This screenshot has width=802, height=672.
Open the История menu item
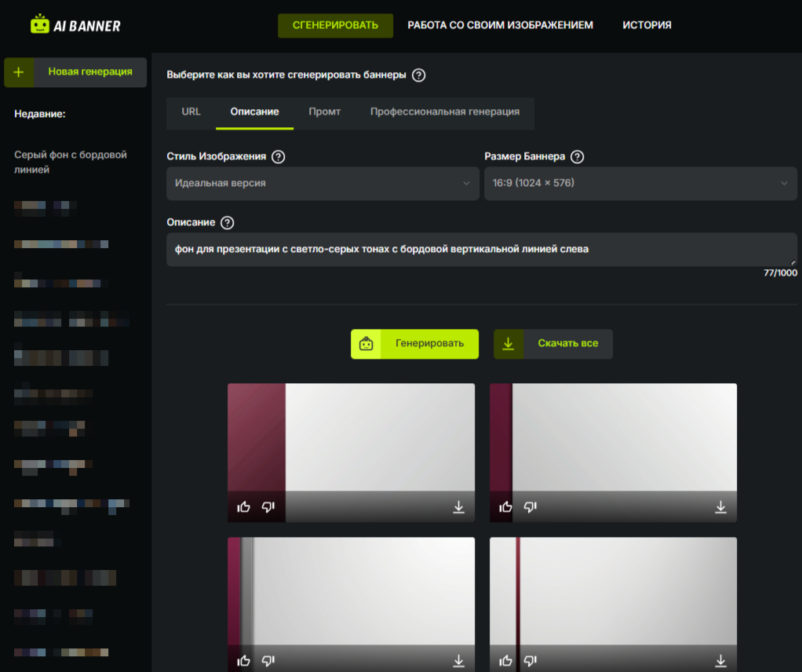[x=647, y=25]
